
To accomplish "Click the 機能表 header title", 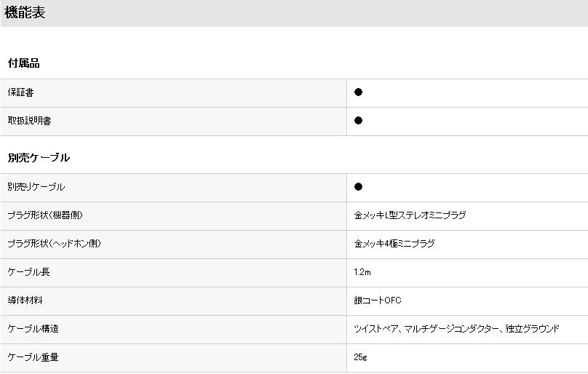I will [25, 13].
